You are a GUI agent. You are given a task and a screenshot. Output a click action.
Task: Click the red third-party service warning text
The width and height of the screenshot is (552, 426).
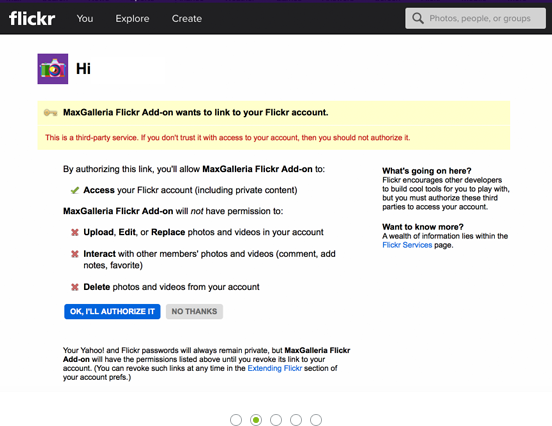(227, 138)
